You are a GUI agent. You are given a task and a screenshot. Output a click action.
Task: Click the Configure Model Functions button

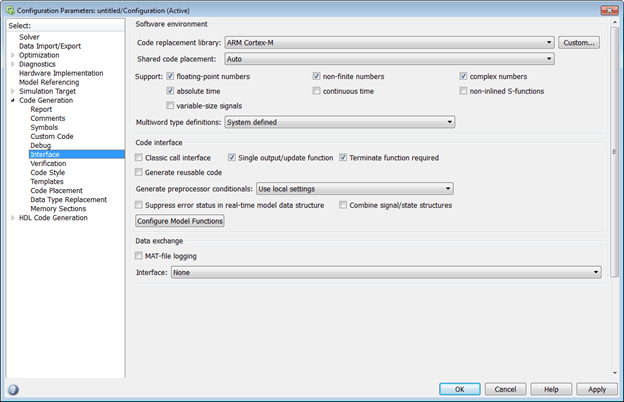180,221
